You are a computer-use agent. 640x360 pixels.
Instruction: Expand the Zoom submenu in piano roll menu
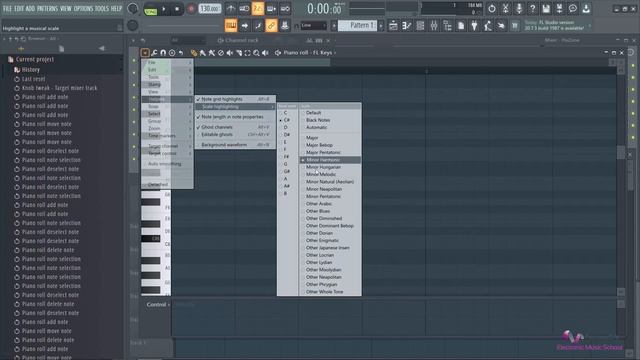pos(167,129)
